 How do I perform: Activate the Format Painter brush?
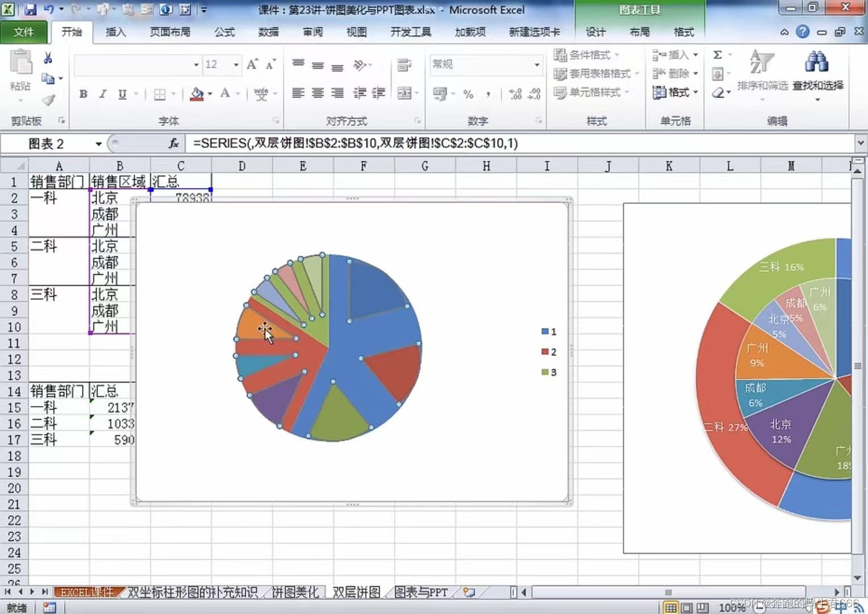48,100
